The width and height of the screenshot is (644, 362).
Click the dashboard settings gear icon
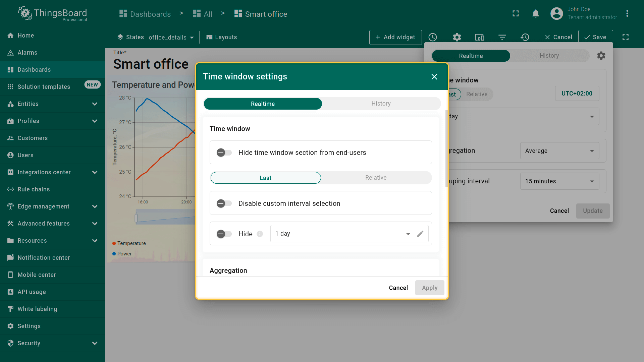point(457,37)
